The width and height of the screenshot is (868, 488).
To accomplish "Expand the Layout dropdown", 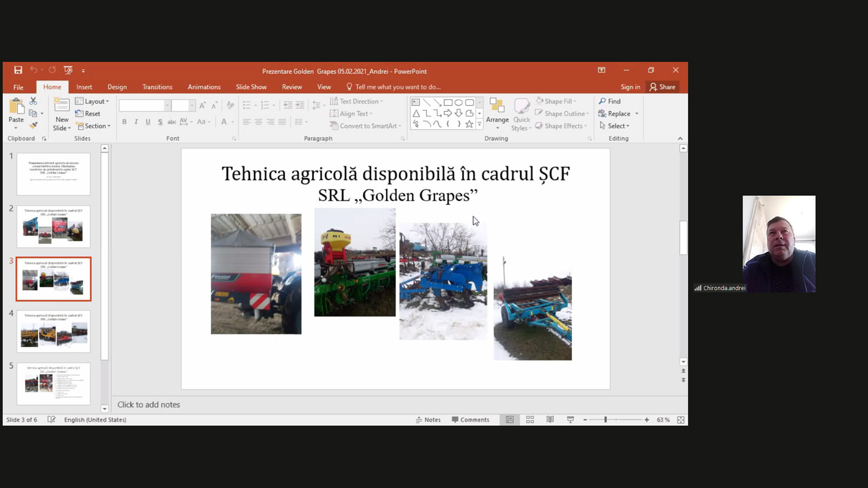I will tap(93, 101).
